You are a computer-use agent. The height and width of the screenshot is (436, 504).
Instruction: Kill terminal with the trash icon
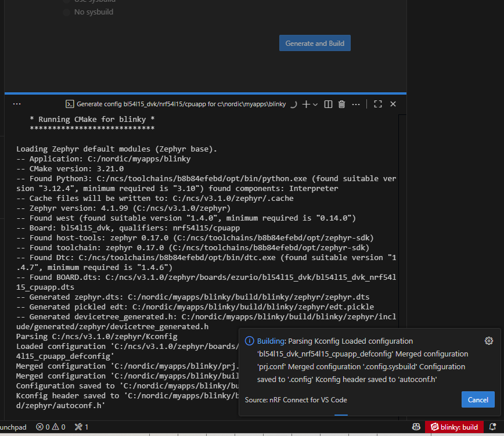pos(341,104)
